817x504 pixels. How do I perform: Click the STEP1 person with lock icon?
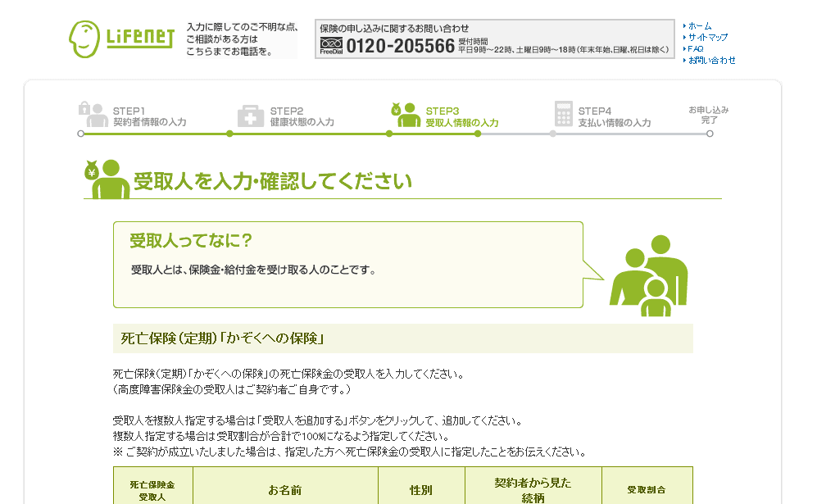tap(93, 115)
